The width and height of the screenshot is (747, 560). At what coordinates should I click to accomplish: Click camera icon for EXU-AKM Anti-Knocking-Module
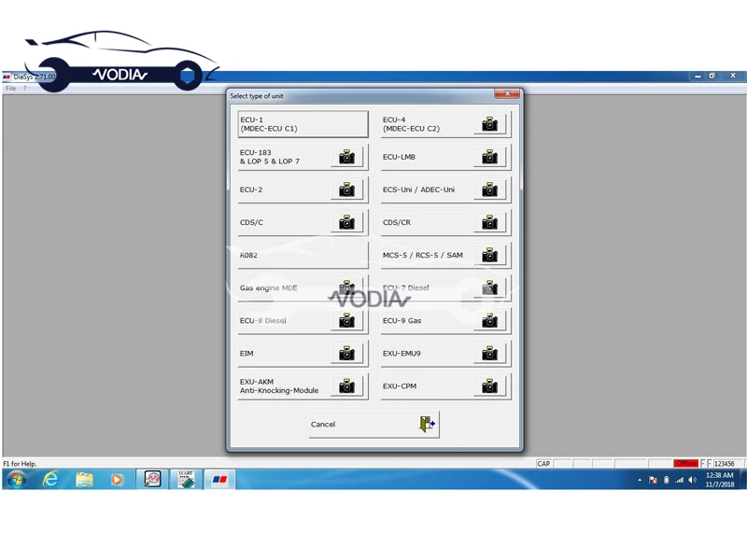pyautogui.click(x=346, y=386)
